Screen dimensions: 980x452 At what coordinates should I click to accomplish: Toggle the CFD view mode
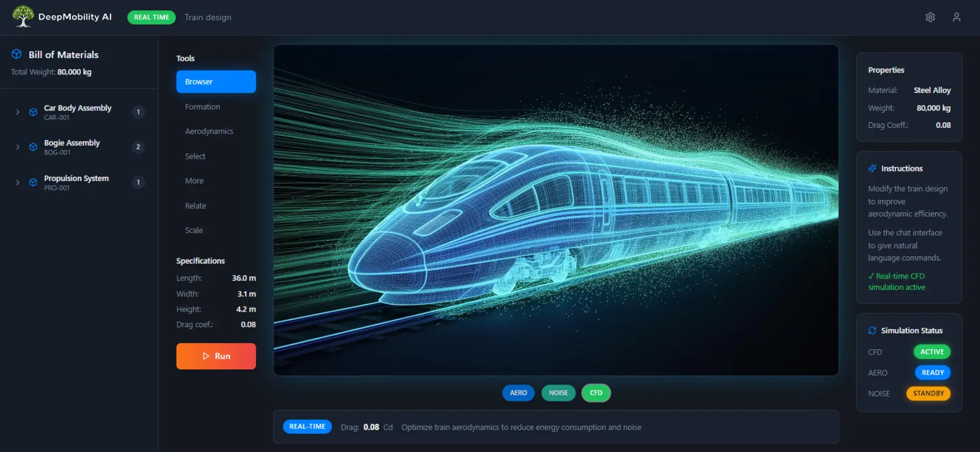click(596, 393)
